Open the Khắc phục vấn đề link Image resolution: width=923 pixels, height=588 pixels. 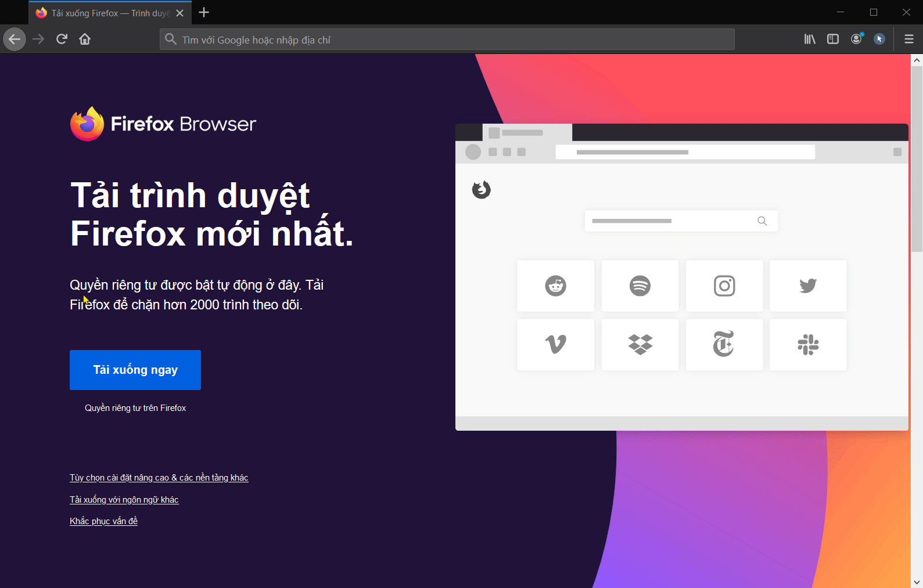[x=103, y=521]
